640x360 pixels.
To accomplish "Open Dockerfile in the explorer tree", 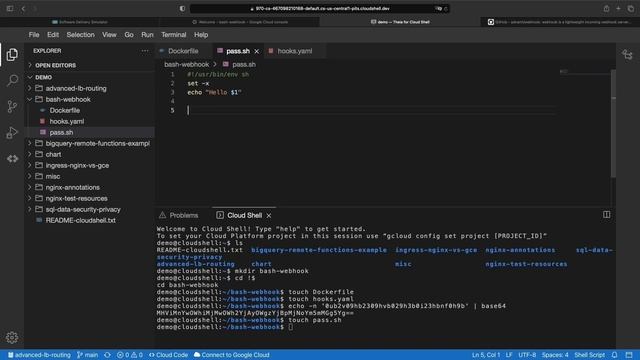I will (x=64, y=110).
